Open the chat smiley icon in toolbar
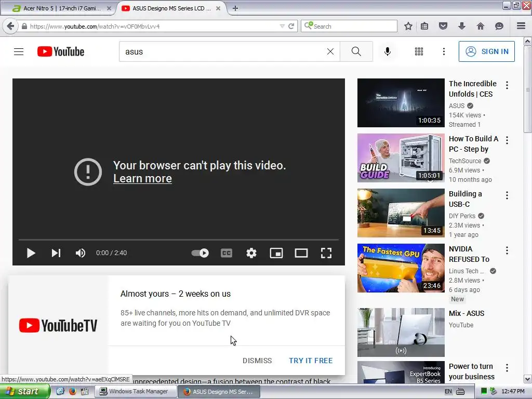Screen dimensions: 532x399 [499, 26]
